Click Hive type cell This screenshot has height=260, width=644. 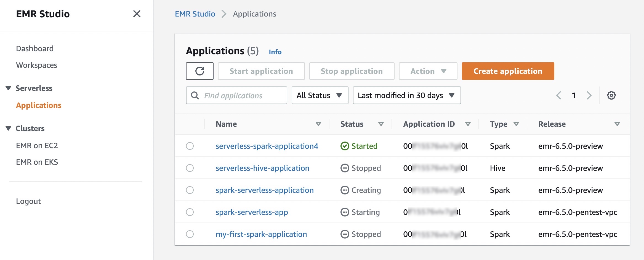[x=497, y=168]
